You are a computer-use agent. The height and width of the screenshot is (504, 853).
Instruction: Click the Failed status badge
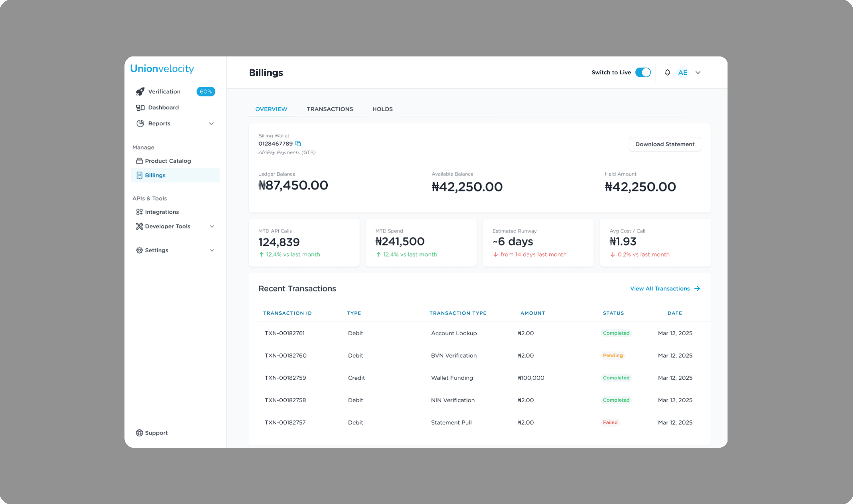click(610, 423)
